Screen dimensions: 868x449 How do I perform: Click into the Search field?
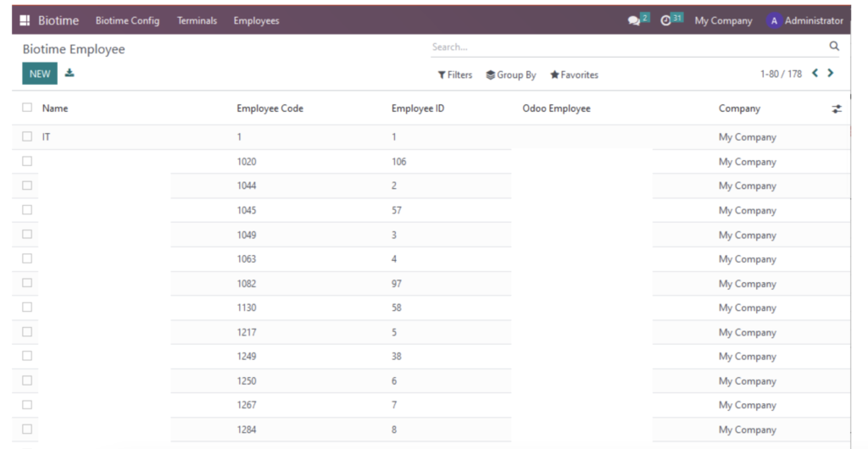[628, 47]
